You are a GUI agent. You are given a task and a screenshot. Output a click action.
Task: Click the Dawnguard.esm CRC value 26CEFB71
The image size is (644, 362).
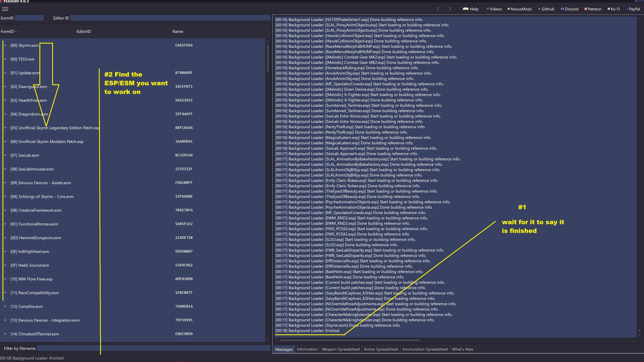(184, 86)
